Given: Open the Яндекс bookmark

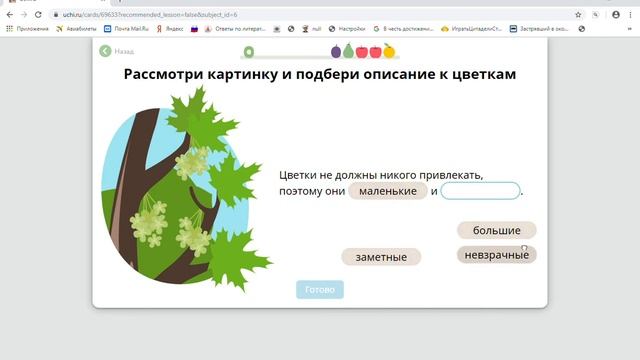Looking at the screenshot, I should (170, 29).
